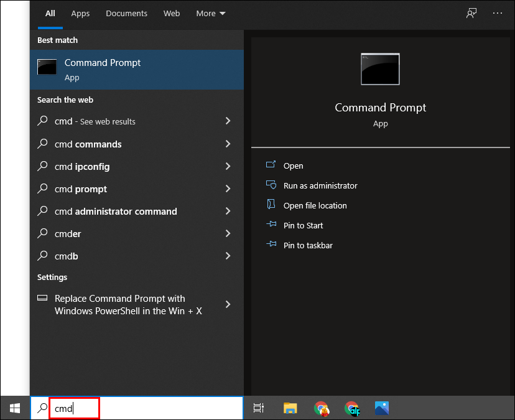Select the Run as administrator shield icon
This screenshot has width=515, height=420.
pos(271,185)
